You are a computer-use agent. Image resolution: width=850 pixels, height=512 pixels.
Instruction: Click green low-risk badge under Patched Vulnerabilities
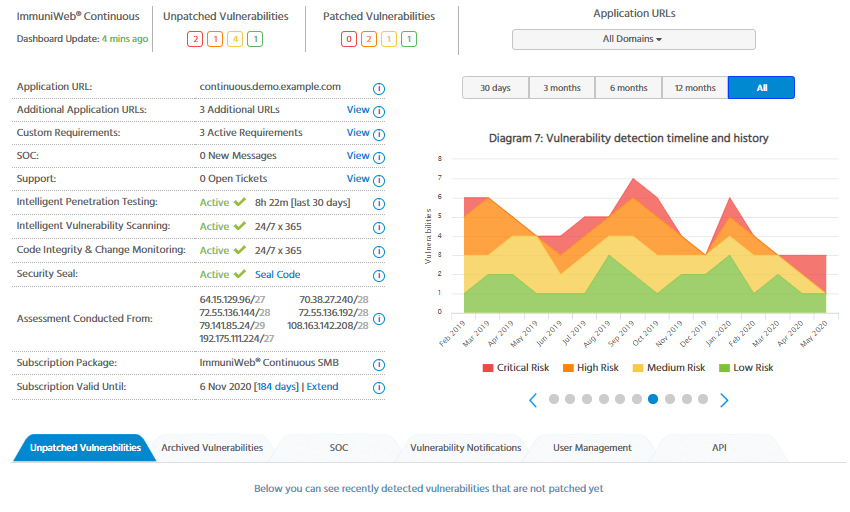(409, 39)
